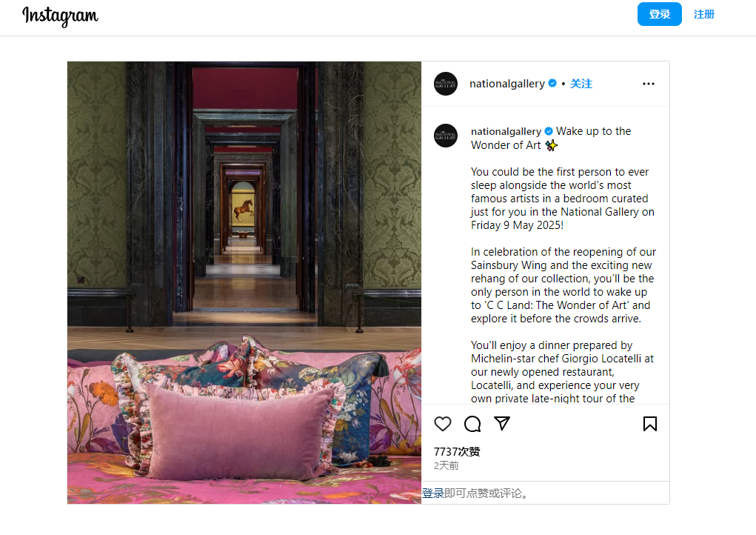This screenshot has height=535, width=756.
Task: Share the post using paper plane icon
Action: pyautogui.click(x=502, y=423)
